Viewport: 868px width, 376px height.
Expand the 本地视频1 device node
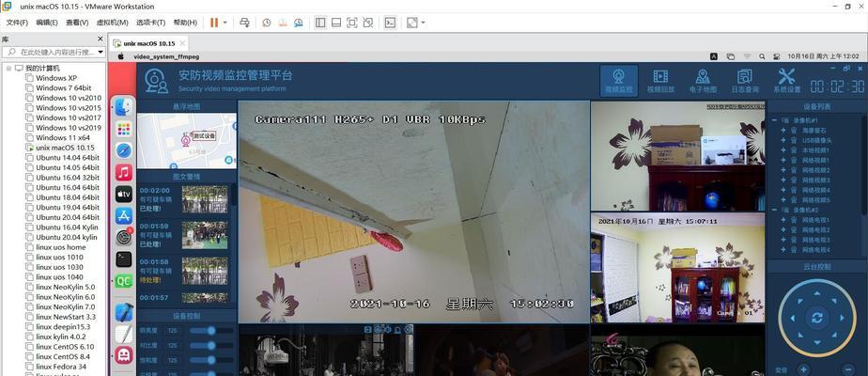[783, 150]
